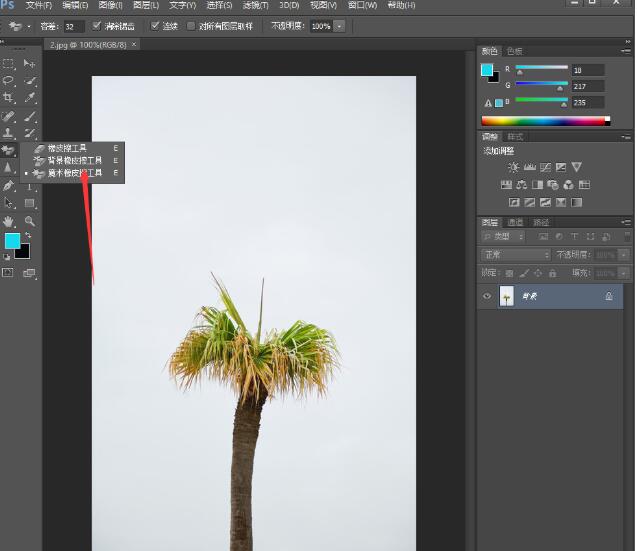
Task: Switch to the 通道 (Channels) tab
Action: (x=515, y=222)
